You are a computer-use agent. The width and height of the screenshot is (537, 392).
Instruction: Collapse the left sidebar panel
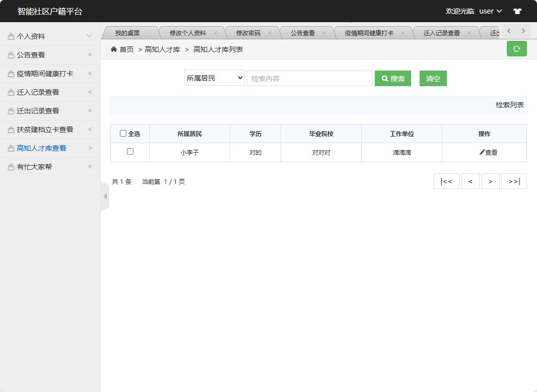coord(104,196)
